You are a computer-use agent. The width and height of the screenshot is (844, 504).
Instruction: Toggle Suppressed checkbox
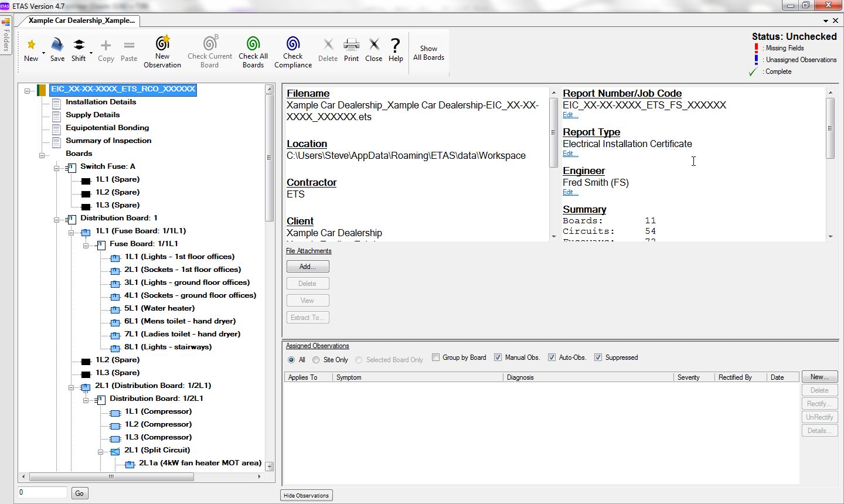coord(598,357)
